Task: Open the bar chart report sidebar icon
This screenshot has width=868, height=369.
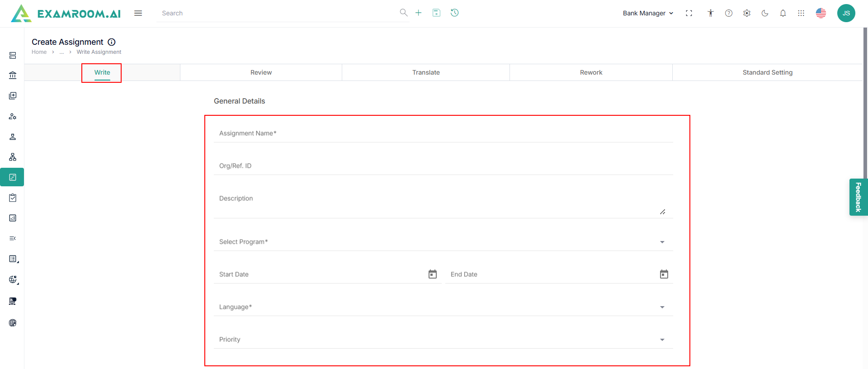Action: coord(13,218)
